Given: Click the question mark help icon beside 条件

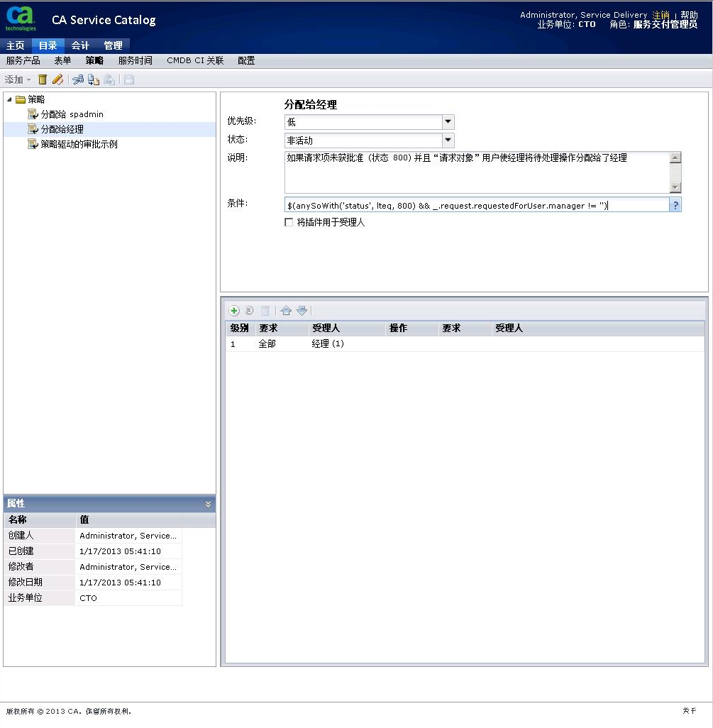Looking at the screenshot, I should tap(675, 205).
